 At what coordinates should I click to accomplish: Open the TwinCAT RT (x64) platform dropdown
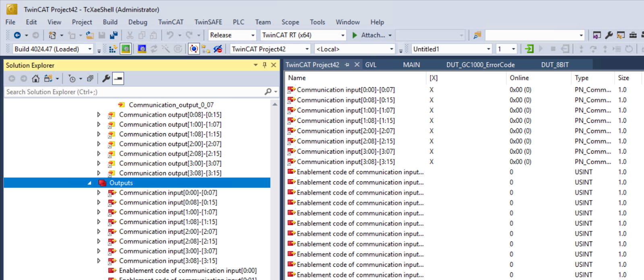tap(343, 35)
